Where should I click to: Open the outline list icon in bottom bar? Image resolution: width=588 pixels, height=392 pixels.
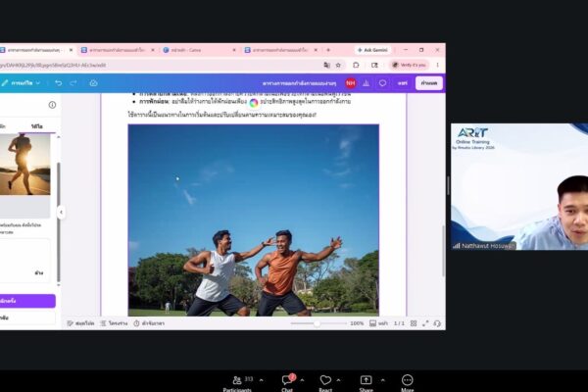[x=114, y=323]
